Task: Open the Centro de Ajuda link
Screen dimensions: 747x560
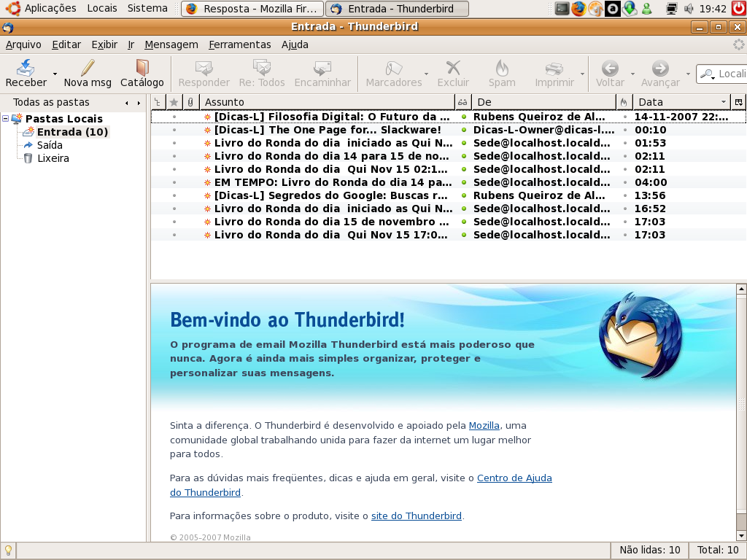Action: (514, 478)
